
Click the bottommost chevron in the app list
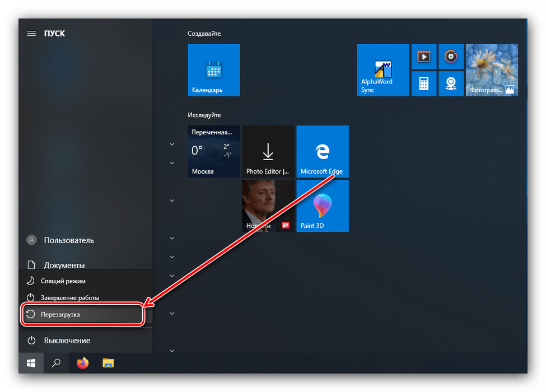coord(172,351)
